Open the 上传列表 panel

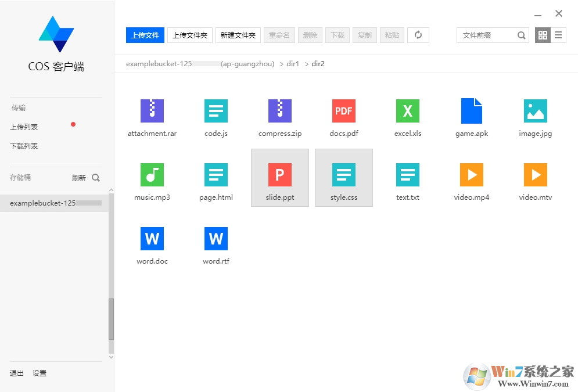tap(24, 126)
